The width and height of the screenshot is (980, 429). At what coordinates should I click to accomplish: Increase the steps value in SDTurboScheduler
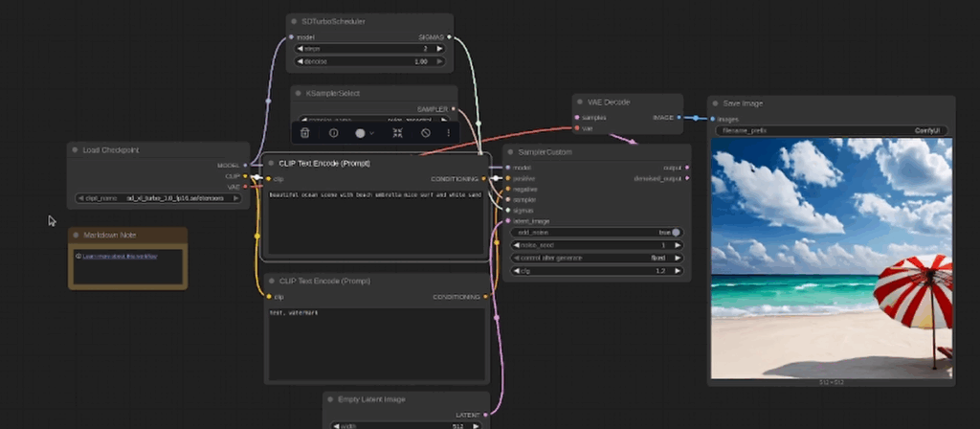click(x=438, y=48)
